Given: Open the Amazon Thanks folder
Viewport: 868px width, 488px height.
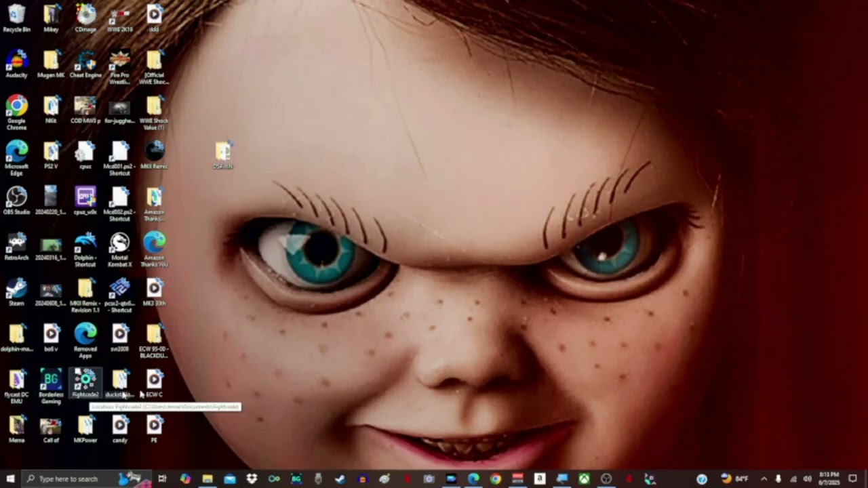Looking at the screenshot, I should click(x=155, y=203).
